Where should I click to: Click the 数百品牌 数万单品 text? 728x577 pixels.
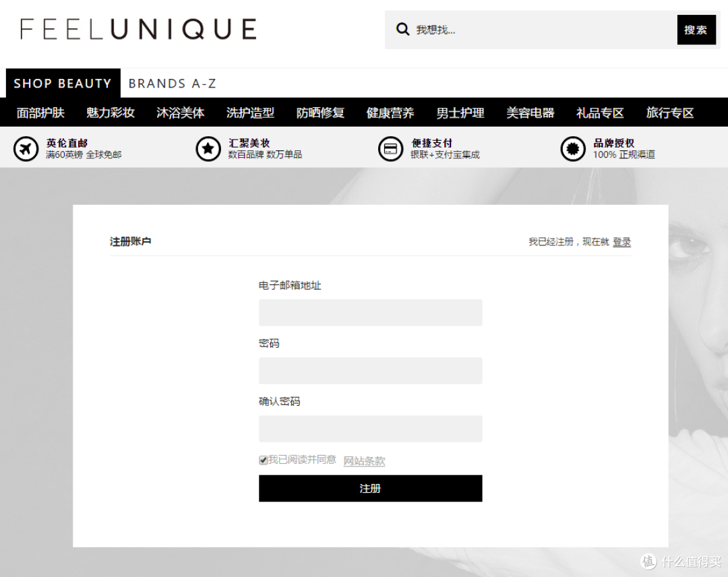tap(265, 154)
